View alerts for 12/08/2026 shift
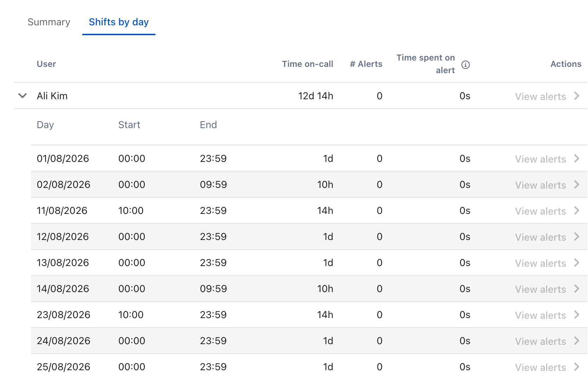Screen dimensions: 588x373 point(541,237)
